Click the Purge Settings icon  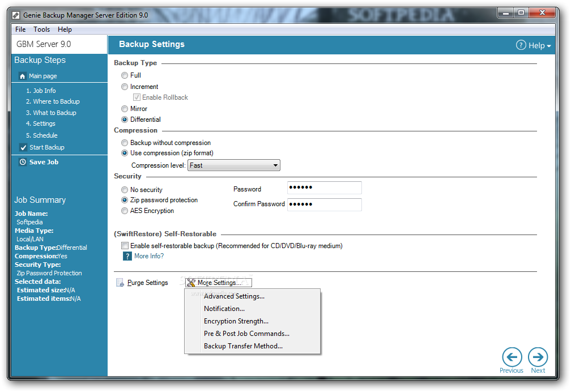tap(120, 283)
